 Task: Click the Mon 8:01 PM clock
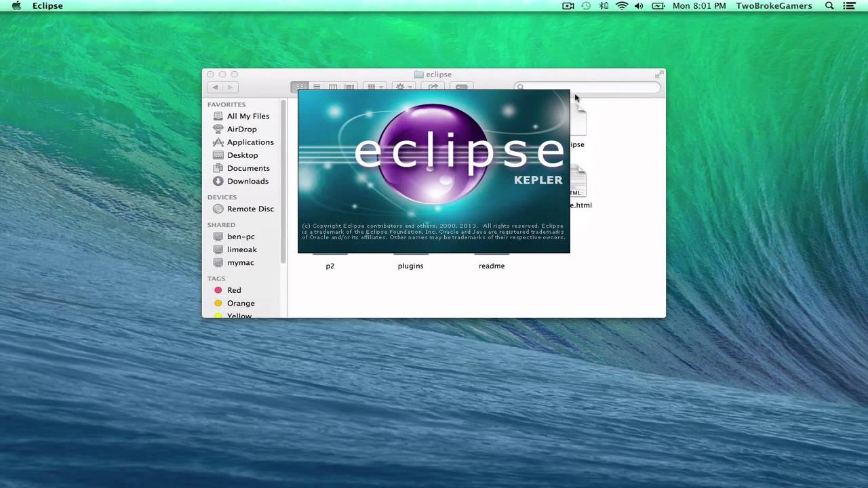point(698,6)
